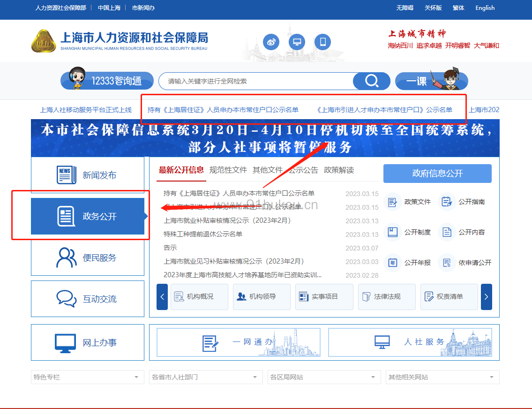Image resolution: width=532 pixels, height=409 pixels.
Task: Switch to the 规范性文件 tab
Action: click(228, 170)
